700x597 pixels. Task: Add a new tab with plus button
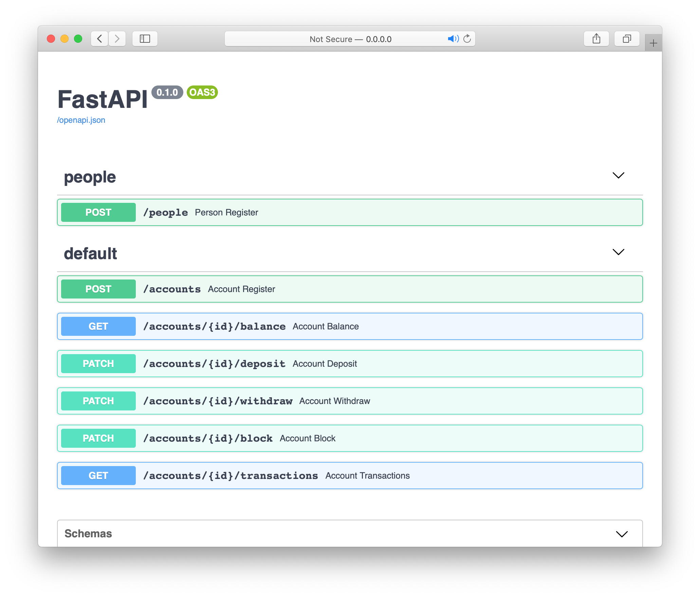pos(653,43)
